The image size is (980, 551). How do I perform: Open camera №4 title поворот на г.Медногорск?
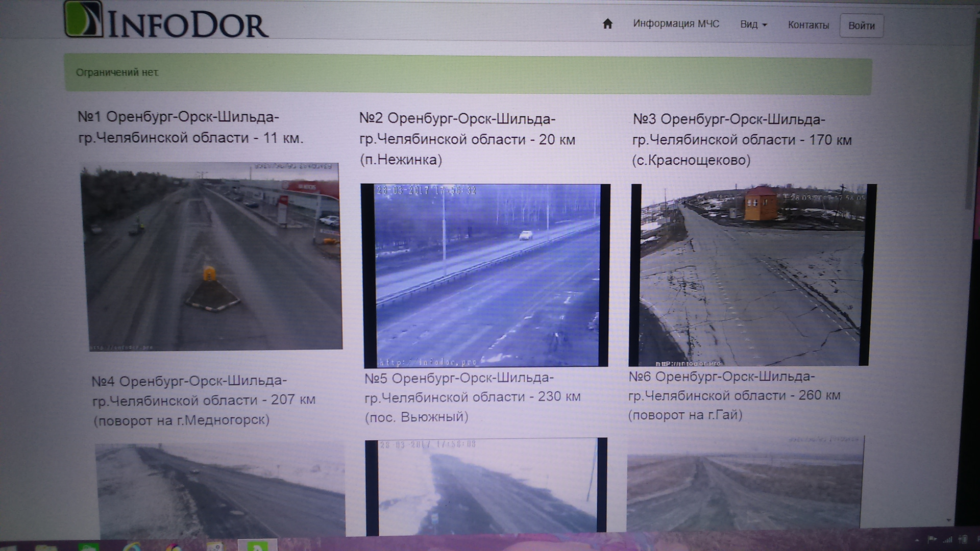[x=203, y=400]
